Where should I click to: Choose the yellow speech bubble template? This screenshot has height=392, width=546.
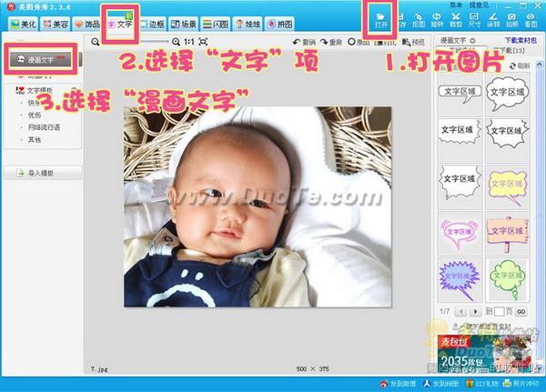point(508,187)
